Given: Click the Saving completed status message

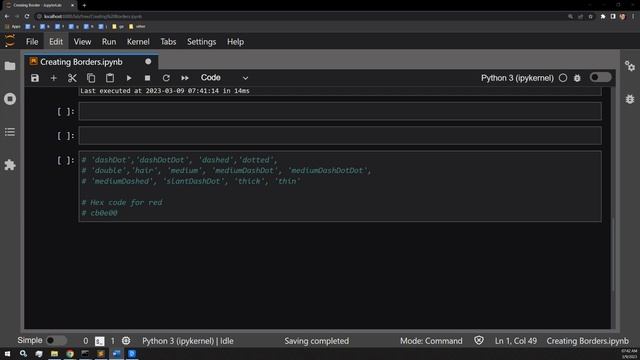Looking at the screenshot, I should [317, 341].
